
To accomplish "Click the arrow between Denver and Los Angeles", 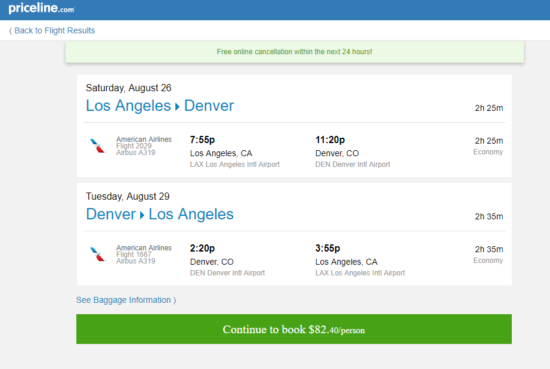I will pyautogui.click(x=142, y=215).
